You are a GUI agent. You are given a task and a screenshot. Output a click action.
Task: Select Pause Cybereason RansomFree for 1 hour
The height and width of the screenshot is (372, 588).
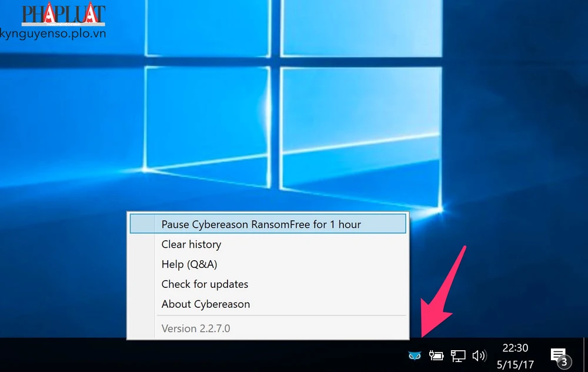pos(268,224)
